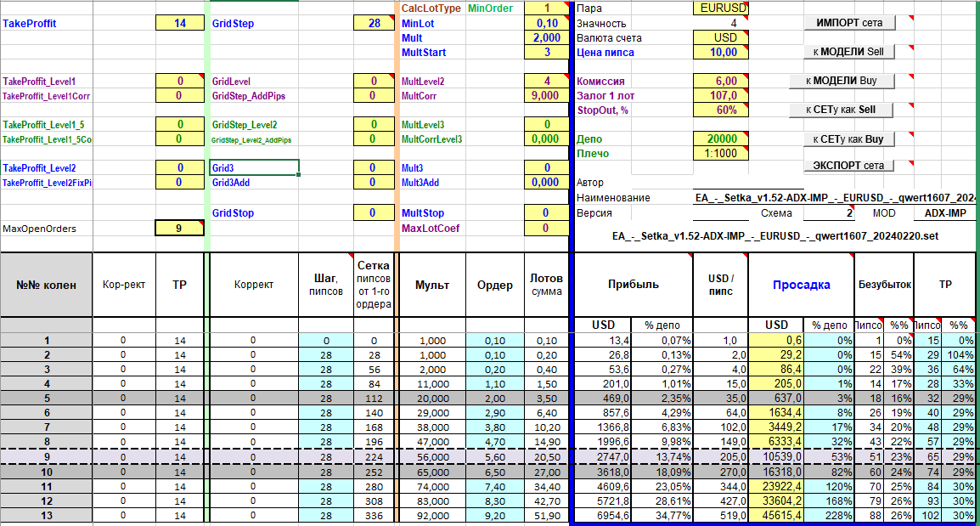Select the Депо value 20000
This screenshot has width=980, height=526.
point(721,139)
